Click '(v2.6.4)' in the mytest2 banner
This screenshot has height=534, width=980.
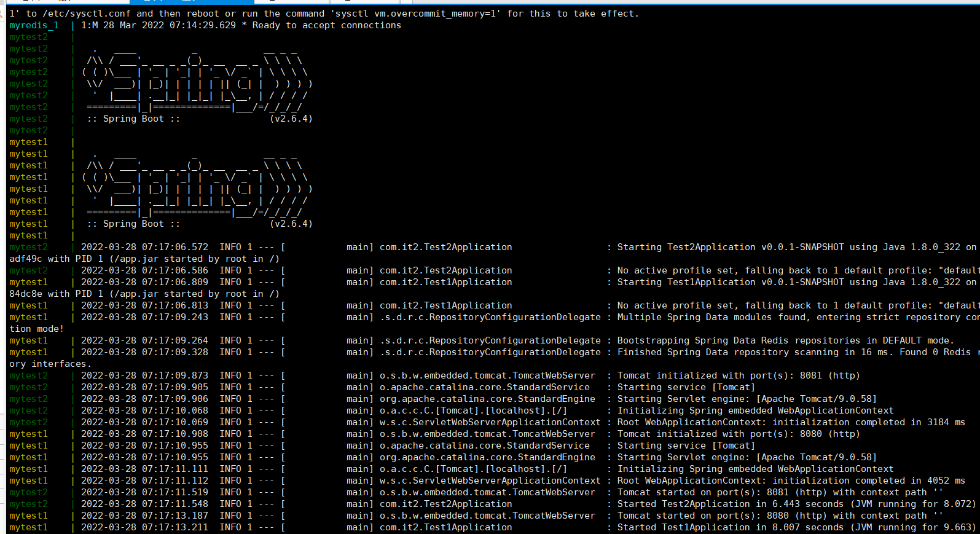coord(291,119)
